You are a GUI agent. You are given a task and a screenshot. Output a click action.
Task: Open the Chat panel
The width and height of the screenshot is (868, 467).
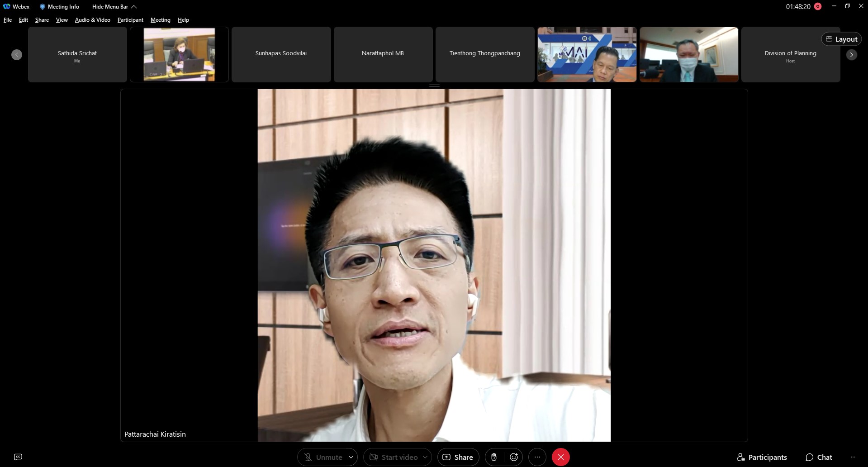click(819, 457)
